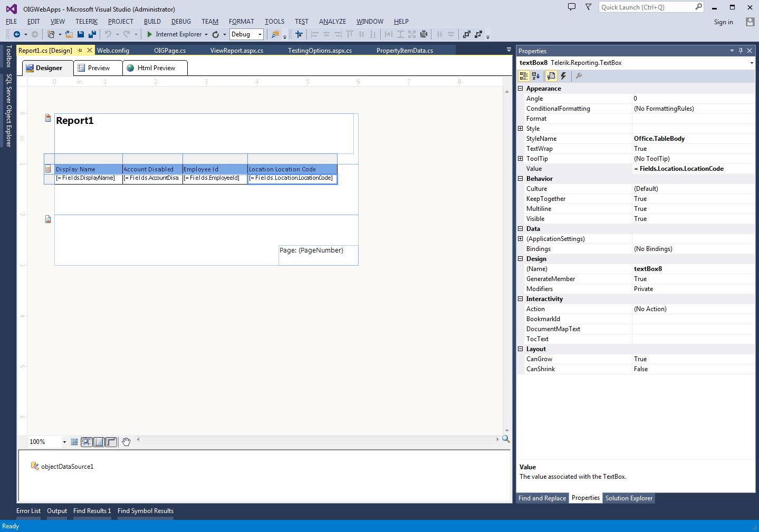Collapse the Appearance category
Screen dimensions: 759x532
tap(521, 89)
